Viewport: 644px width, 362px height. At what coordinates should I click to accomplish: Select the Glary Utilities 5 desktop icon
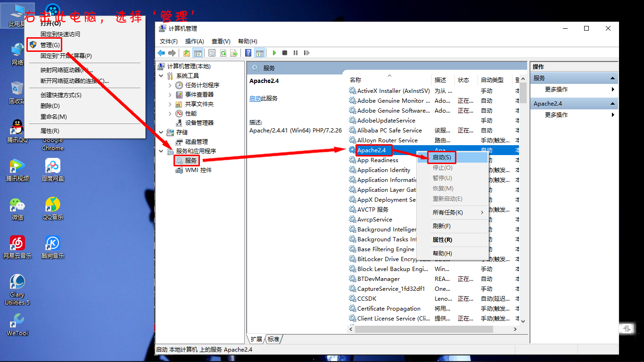[17, 290]
